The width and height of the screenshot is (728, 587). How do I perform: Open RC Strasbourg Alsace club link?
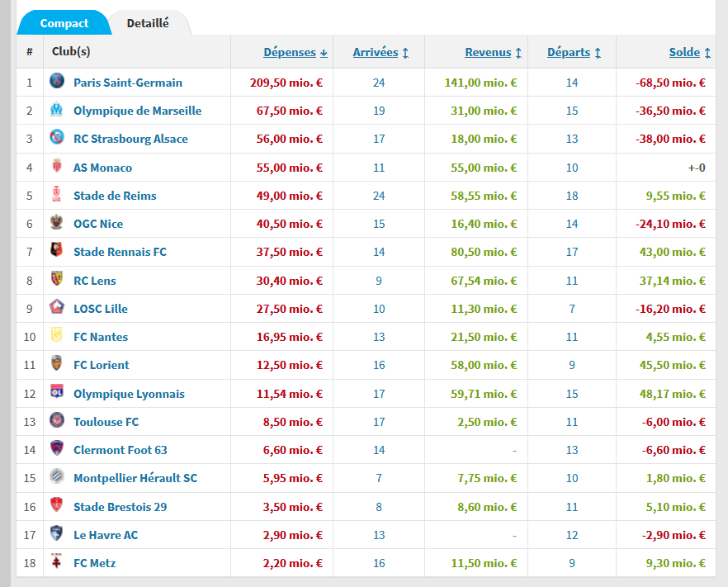(130, 140)
